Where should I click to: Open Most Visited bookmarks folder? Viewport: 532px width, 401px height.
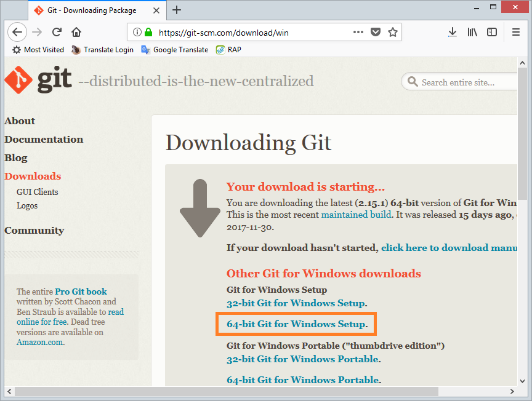[38, 50]
